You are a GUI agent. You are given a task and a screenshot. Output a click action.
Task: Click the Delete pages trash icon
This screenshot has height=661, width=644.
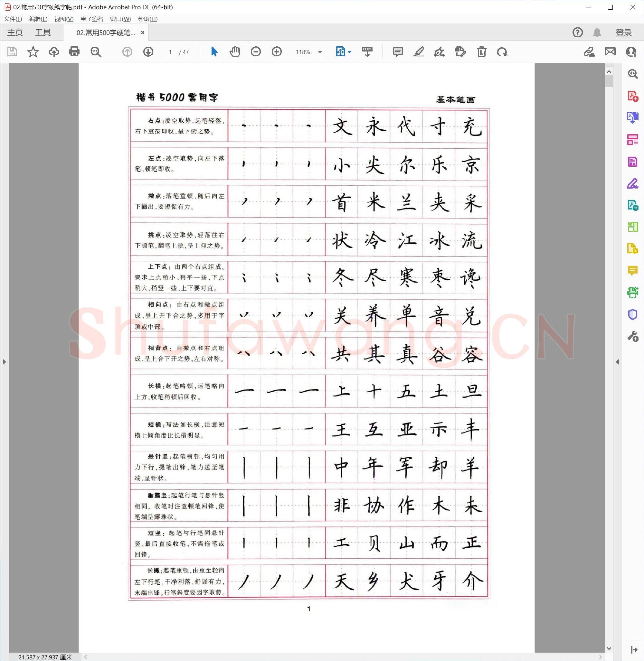(482, 52)
